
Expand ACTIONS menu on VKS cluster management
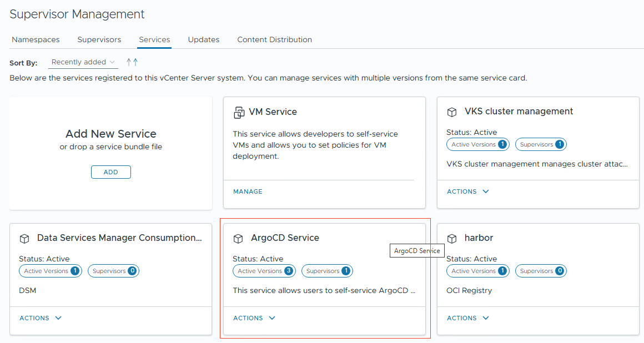(x=468, y=191)
